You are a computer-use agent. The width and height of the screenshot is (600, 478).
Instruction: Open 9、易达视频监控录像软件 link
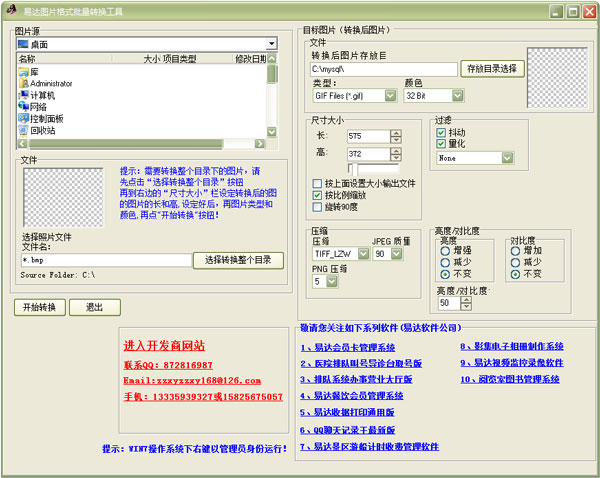512,362
